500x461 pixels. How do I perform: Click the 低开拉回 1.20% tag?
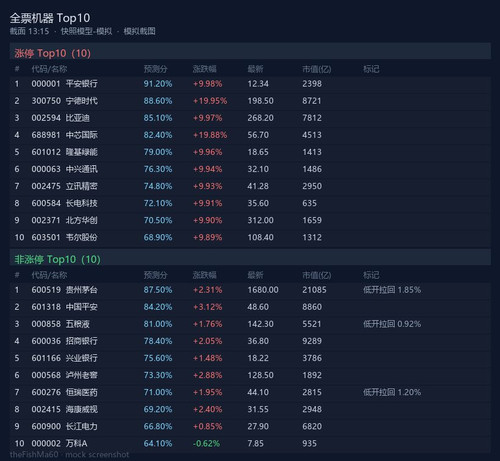tap(392, 392)
